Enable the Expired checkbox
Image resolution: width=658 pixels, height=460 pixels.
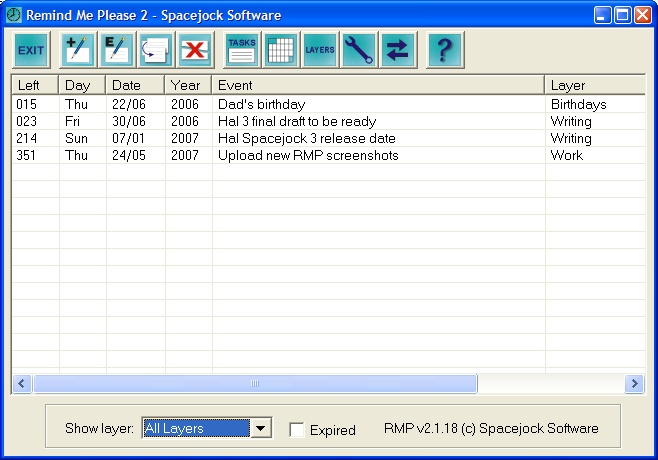(297, 430)
